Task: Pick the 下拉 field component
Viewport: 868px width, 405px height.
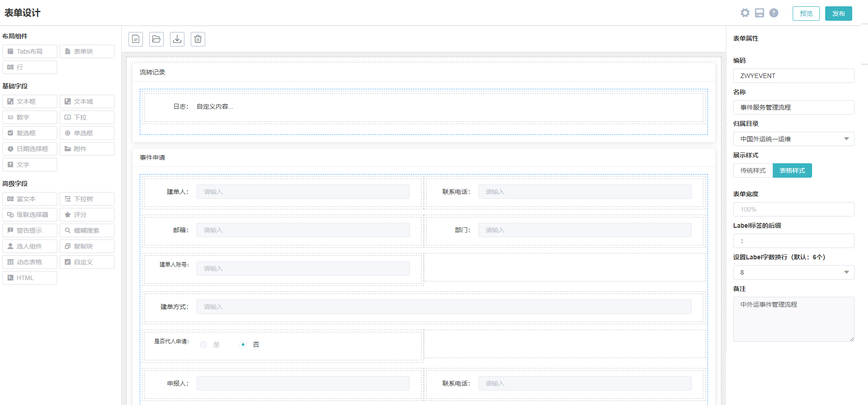Action: click(x=87, y=117)
